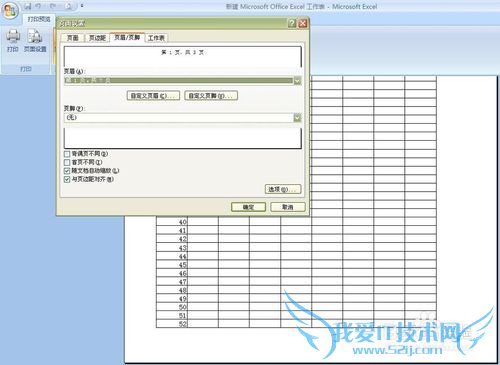
Task: Click row number 48 in preview table
Action: point(183,290)
